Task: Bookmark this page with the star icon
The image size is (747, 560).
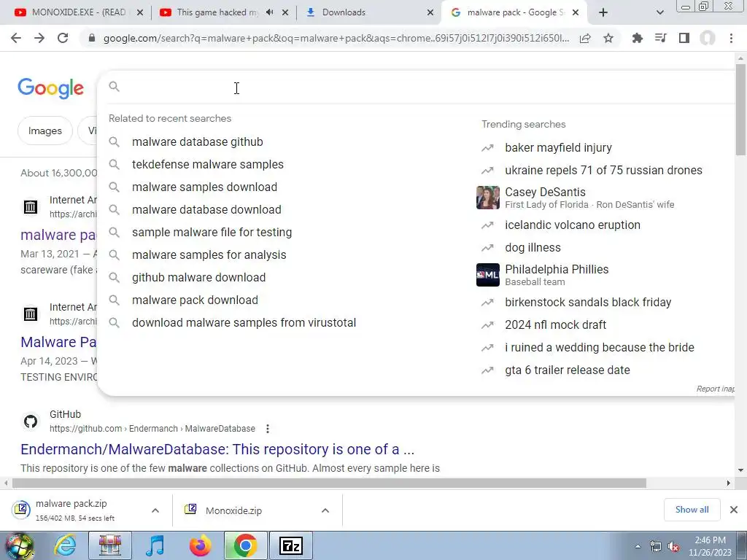Action: [608, 38]
